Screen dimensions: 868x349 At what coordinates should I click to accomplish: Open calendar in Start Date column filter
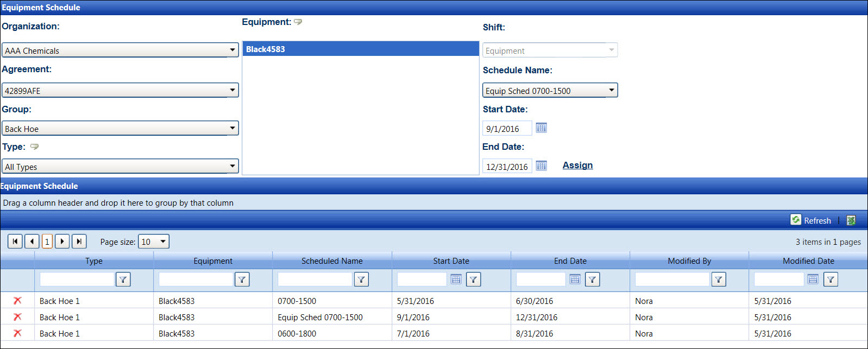click(456, 280)
